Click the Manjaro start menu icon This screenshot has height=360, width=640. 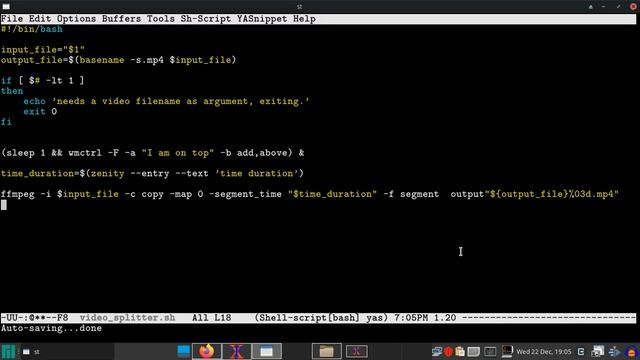click(8, 351)
